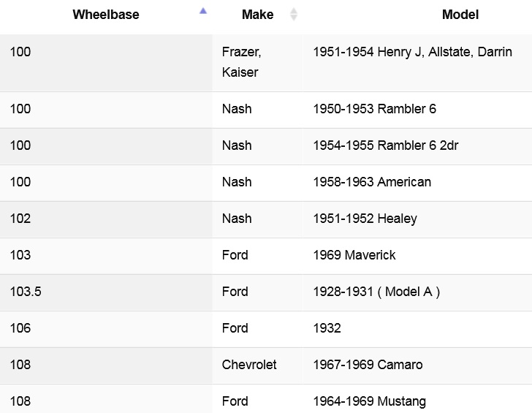Click the 1964-1969 Mustang cell
This screenshot has height=413, width=532.
[369, 401]
